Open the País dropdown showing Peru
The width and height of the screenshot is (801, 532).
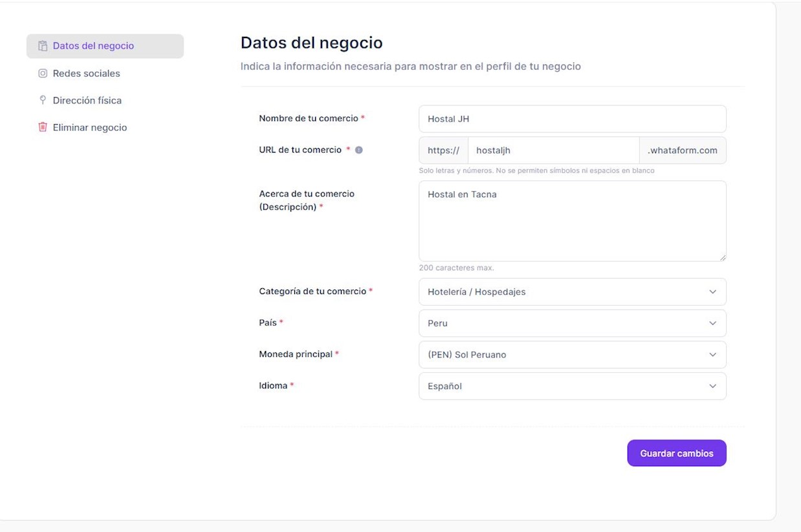click(x=572, y=323)
